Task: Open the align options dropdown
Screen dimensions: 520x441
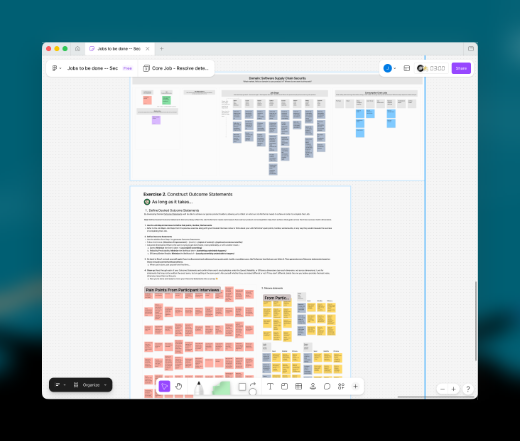Action: 60,385
